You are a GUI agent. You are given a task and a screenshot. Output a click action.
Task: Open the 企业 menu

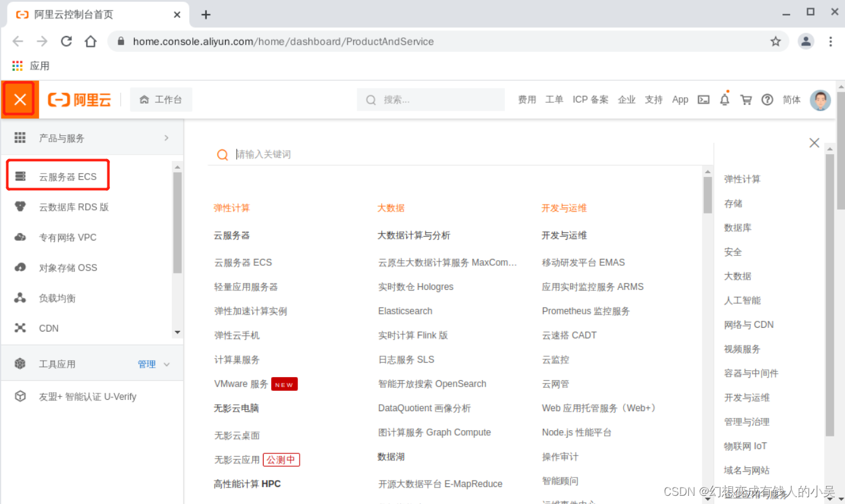click(x=626, y=100)
